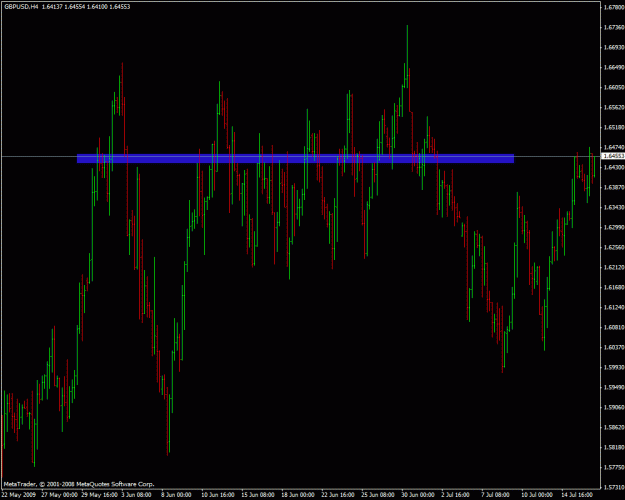Screen dimensions: 625x500
Task: Click the 27 May 00:00 time label
Action: pos(59,495)
